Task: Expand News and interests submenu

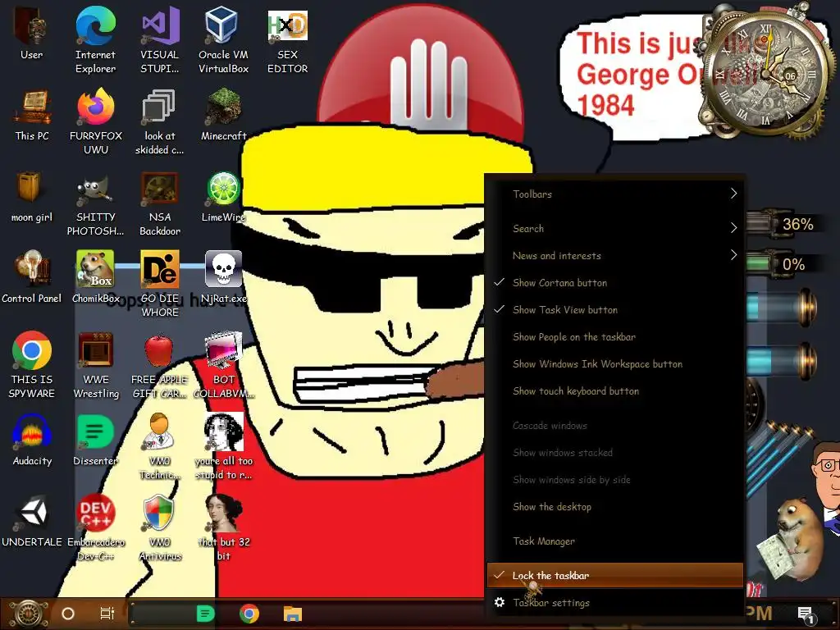Action: coord(615,256)
